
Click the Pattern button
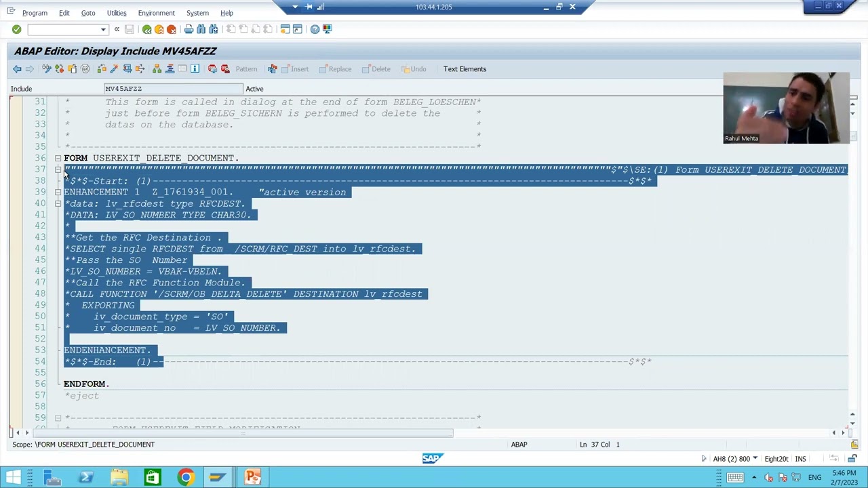click(246, 69)
